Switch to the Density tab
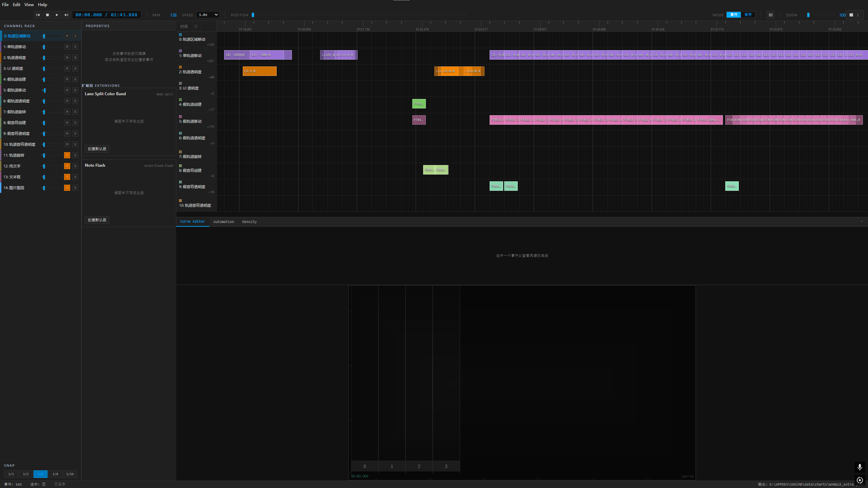Screen dimensions: 868x488 tap(249, 222)
